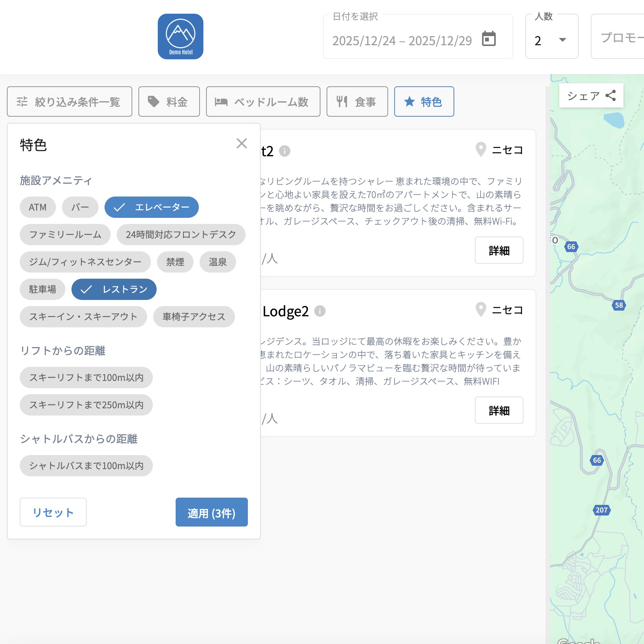Open the 絞り込み条件一覧 filter list
This screenshot has height=644, width=644.
pos(70,101)
